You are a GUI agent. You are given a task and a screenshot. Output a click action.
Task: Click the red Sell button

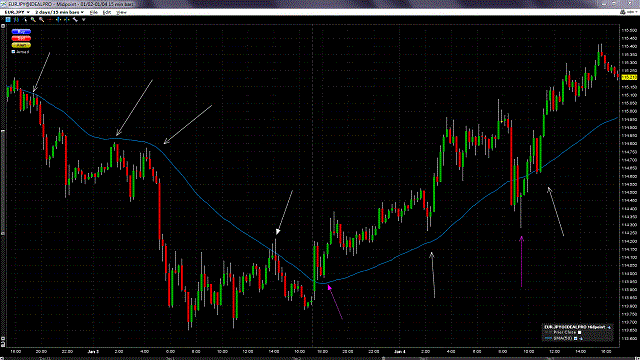[21, 38]
